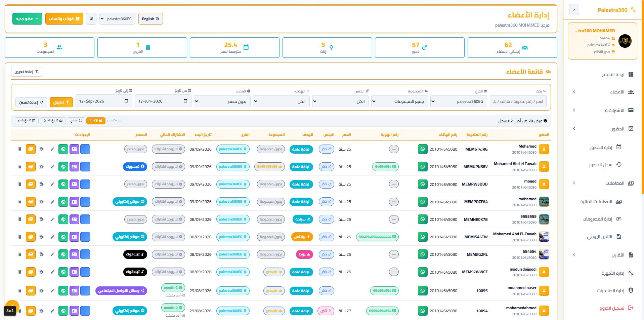Open سجل الحضور attendance log

tap(605, 165)
